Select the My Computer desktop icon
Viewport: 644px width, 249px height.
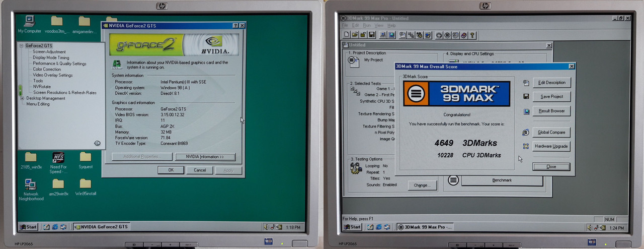[x=29, y=24]
